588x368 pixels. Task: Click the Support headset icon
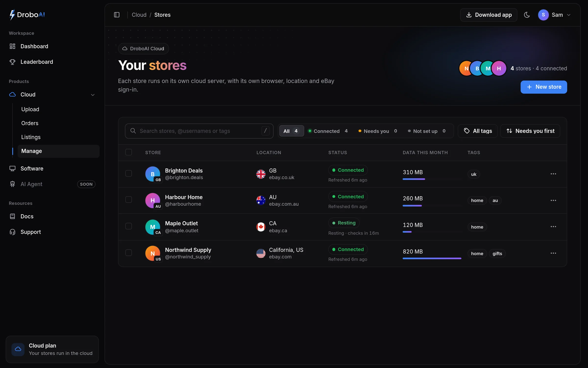click(x=12, y=232)
